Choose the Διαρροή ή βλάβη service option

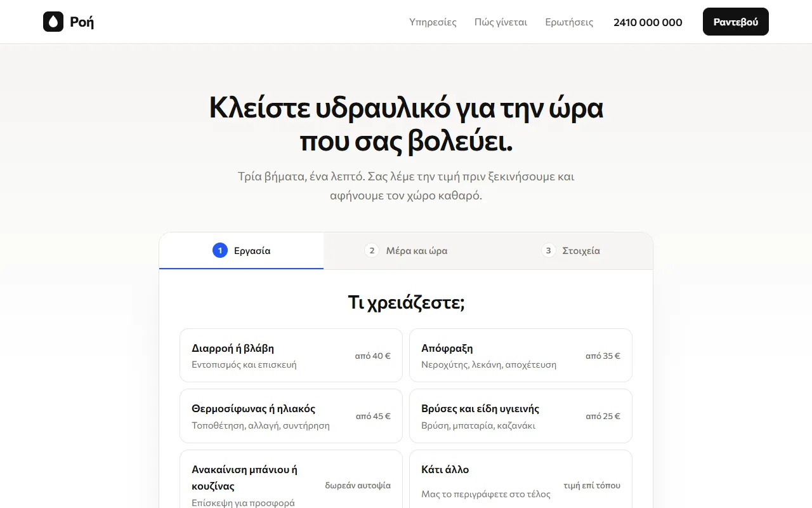291,356
